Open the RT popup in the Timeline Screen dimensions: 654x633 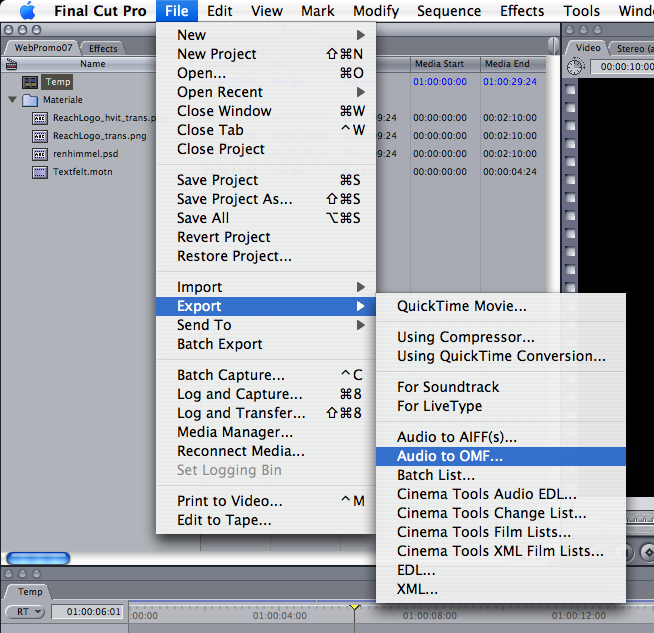pyautogui.click(x=25, y=612)
